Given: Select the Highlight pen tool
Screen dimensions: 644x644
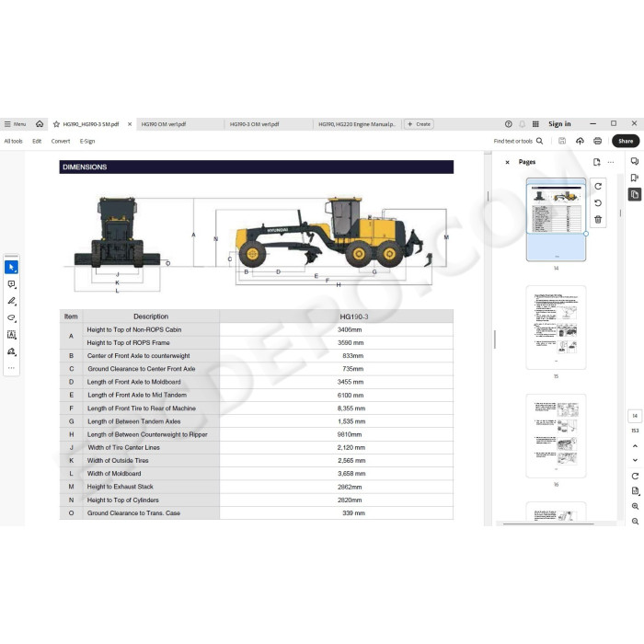Looking at the screenshot, I should point(11,301).
